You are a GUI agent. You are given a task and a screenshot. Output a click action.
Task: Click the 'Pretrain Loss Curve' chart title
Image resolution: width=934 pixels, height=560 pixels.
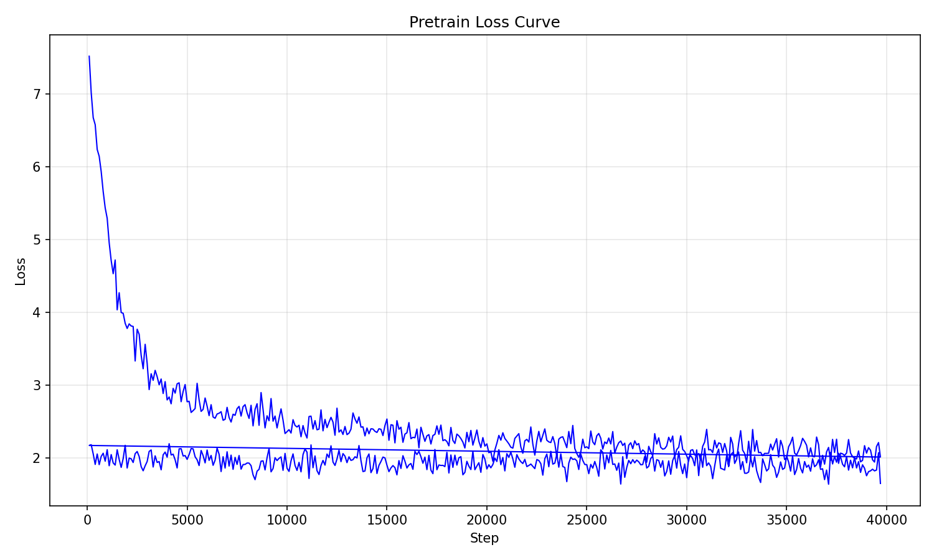coord(484,22)
